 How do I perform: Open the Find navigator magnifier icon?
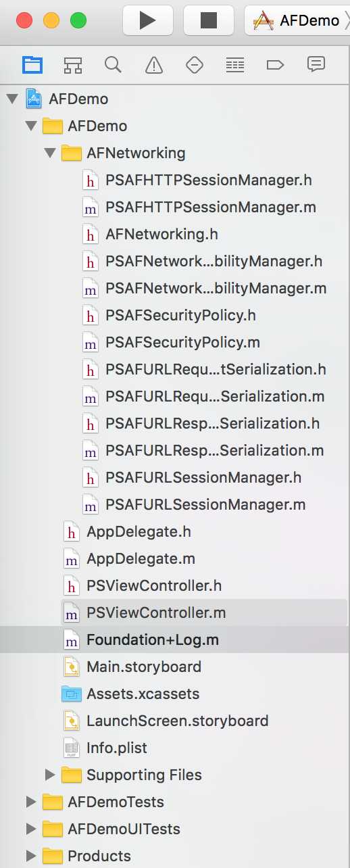tap(113, 65)
